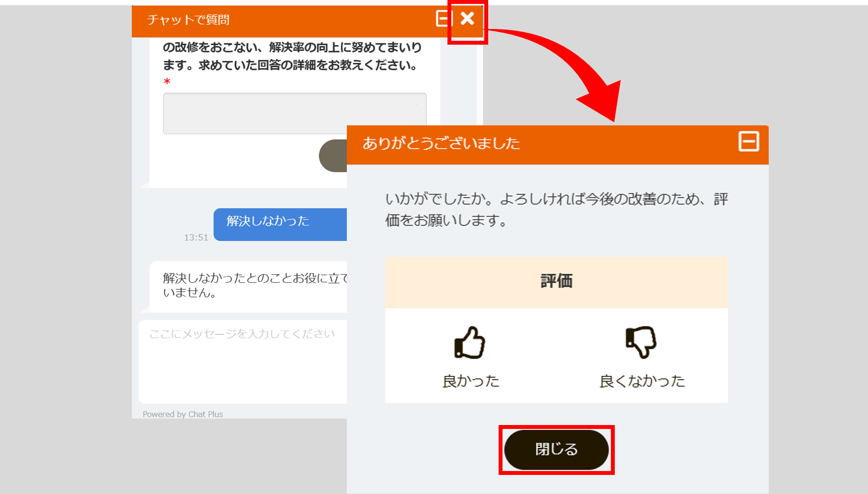Minimize the ありがとうございました rating panel

click(749, 141)
